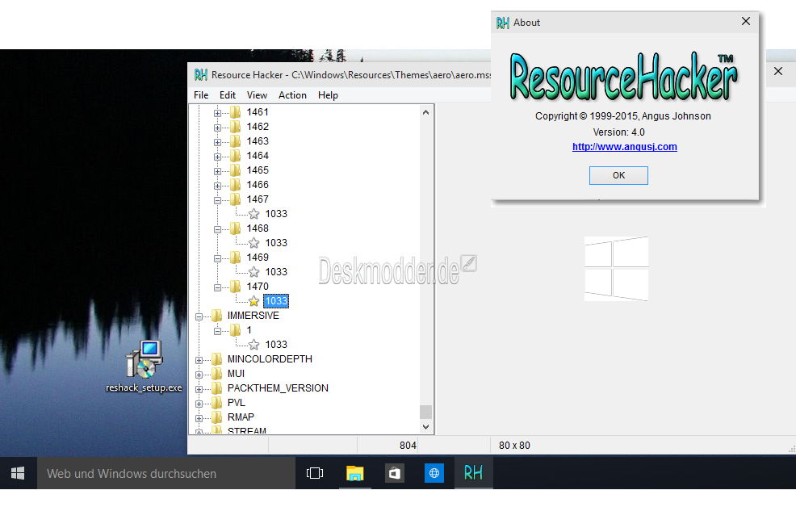Click the Windows logo preview image
Image resolution: width=796 pixels, height=532 pixels.
616,269
